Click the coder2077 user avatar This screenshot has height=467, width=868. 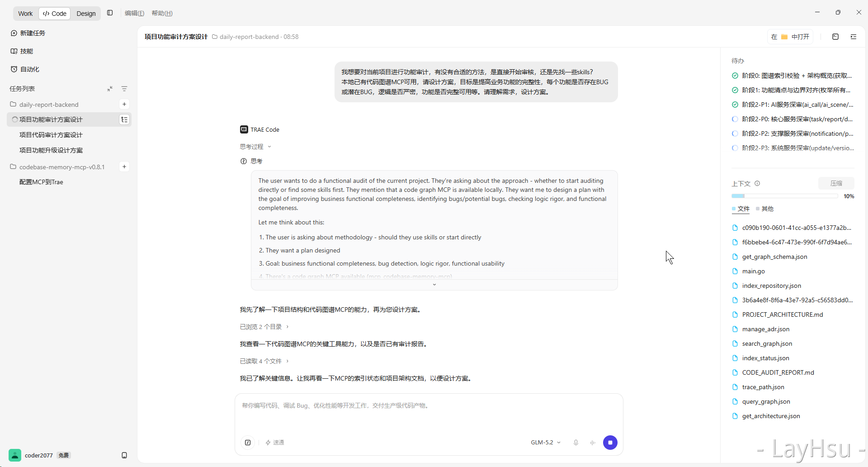[x=15, y=455]
